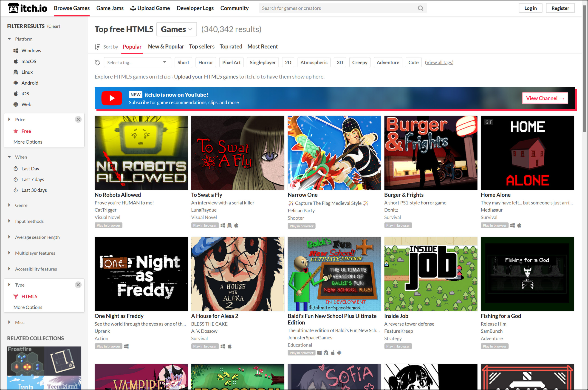Open the Community menu item
This screenshot has width=588, height=390.
pos(234,8)
